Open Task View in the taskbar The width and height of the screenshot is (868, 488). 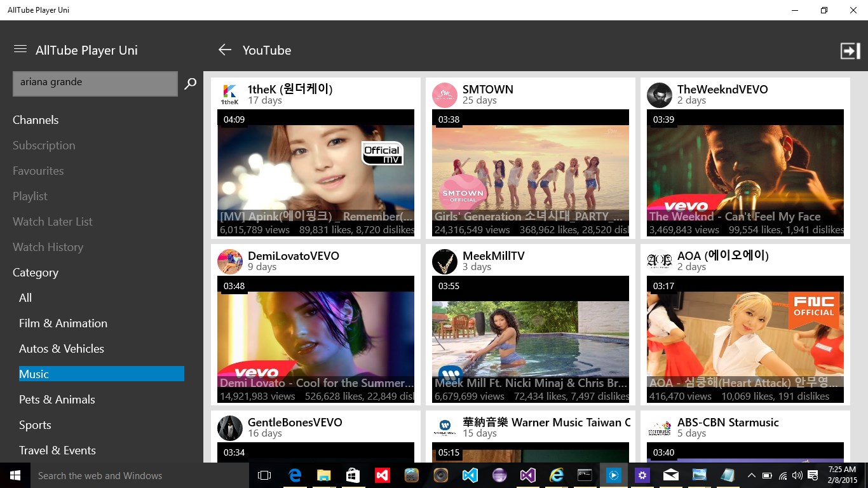(x=264, y=475)
